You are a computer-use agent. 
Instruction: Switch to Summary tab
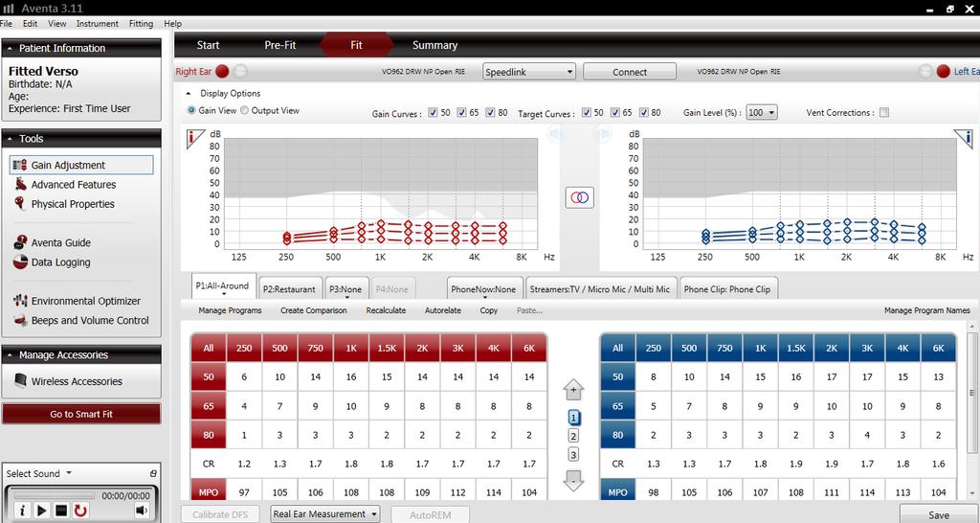point(435,45)
